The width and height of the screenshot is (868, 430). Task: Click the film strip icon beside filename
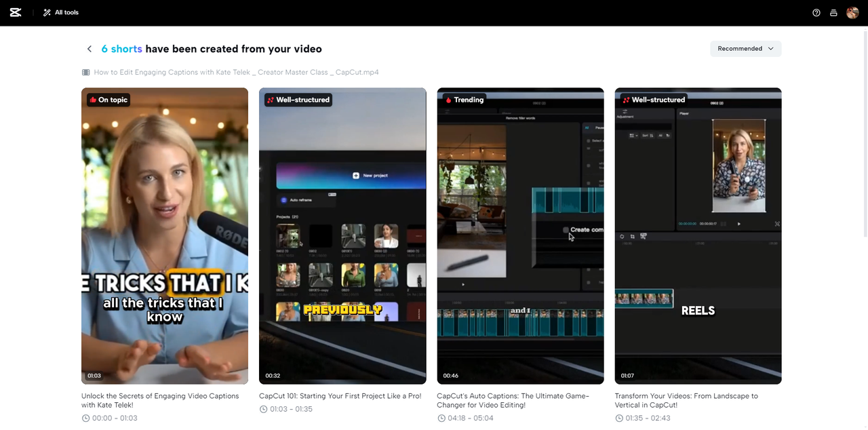pos(86,72)
